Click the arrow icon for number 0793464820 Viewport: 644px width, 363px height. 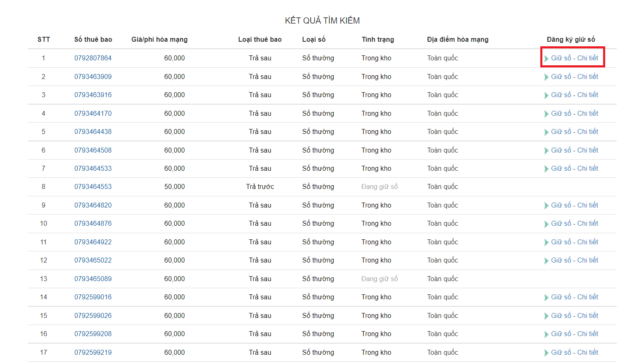point(547,206)
